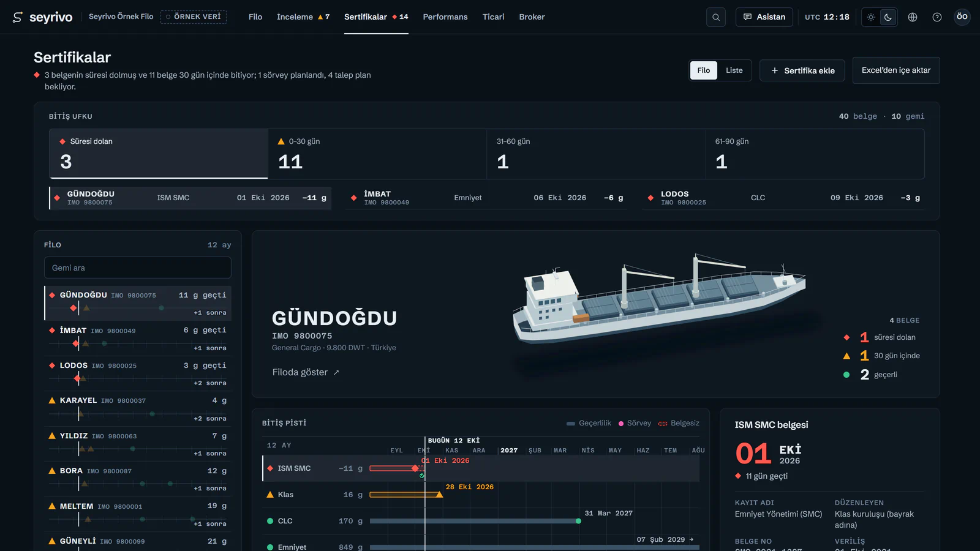Follow the Filoda göster link

[306, 372]
